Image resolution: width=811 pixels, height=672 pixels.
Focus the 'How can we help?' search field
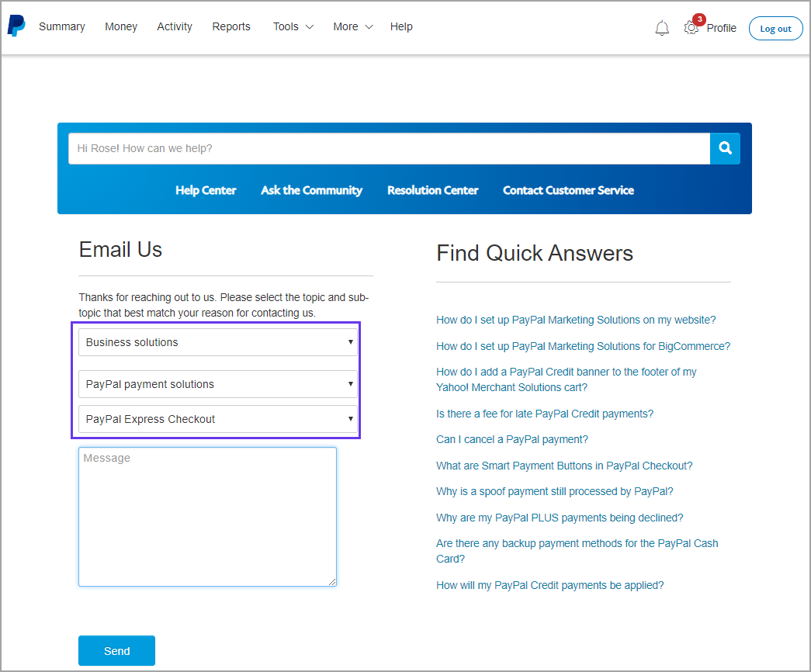pyautogui.click(x=389, y=148)
